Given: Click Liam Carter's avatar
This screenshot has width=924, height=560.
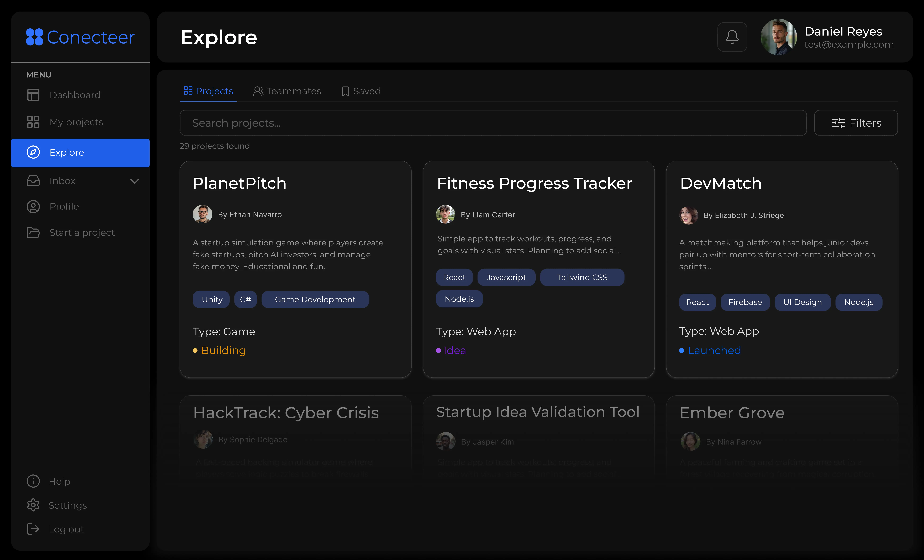Looking at the screenshot, I should (445, 214).
